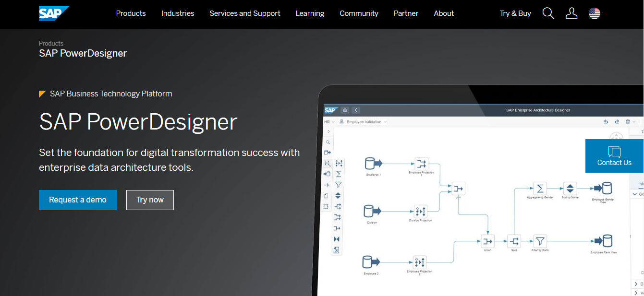Screen dimensions: 644x296
Task: Click the Request a demo button
Action: [78, 200]
